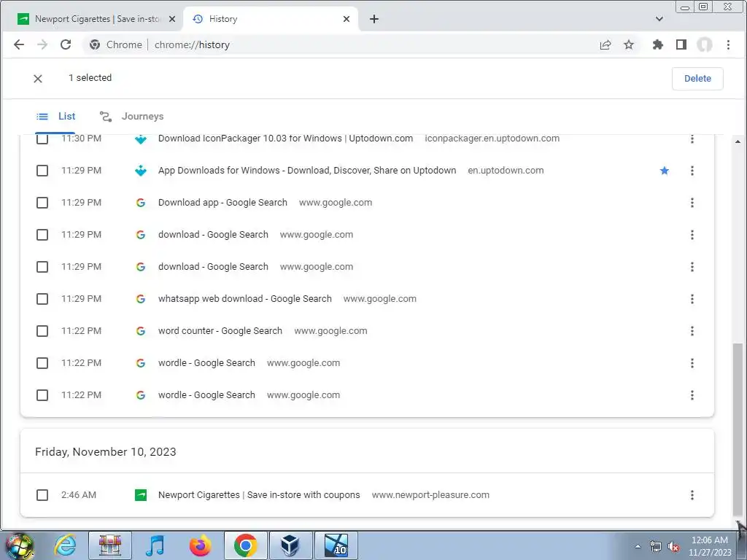Go back using the browser back arrow

[x=18, y=44]
